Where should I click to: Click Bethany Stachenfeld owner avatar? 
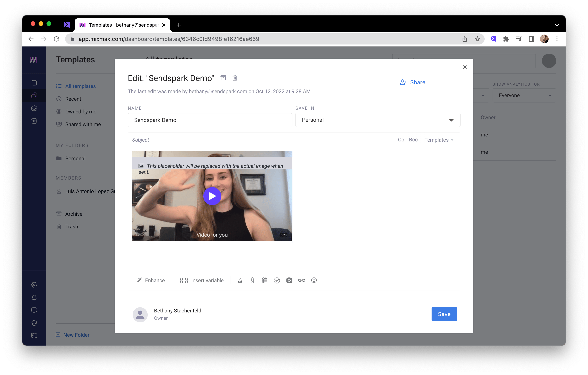point(140,314)
